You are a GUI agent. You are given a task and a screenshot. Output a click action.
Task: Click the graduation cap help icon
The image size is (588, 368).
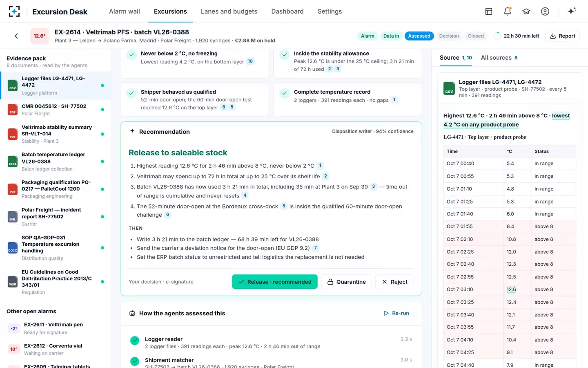click(526, 11)
